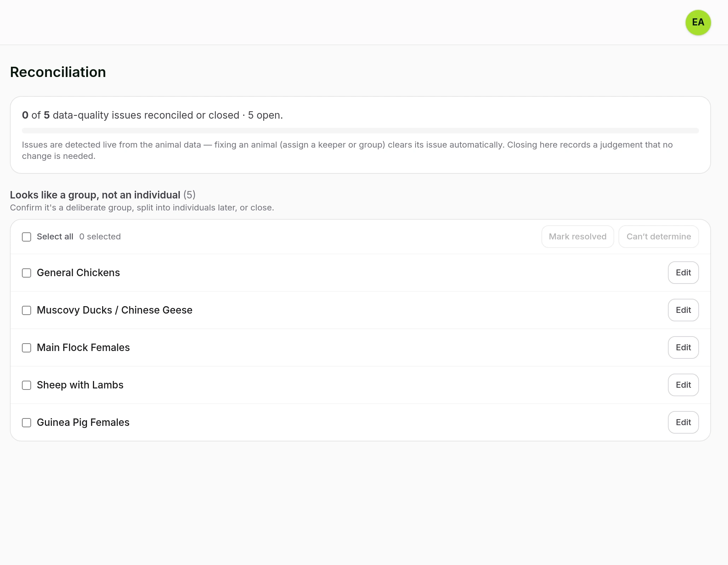Image resolution: width=728 pixels, height=565 pixels.
Task: Edit the Main Flock Females entry
Action: pyautogui.click(x=683, y=347)
